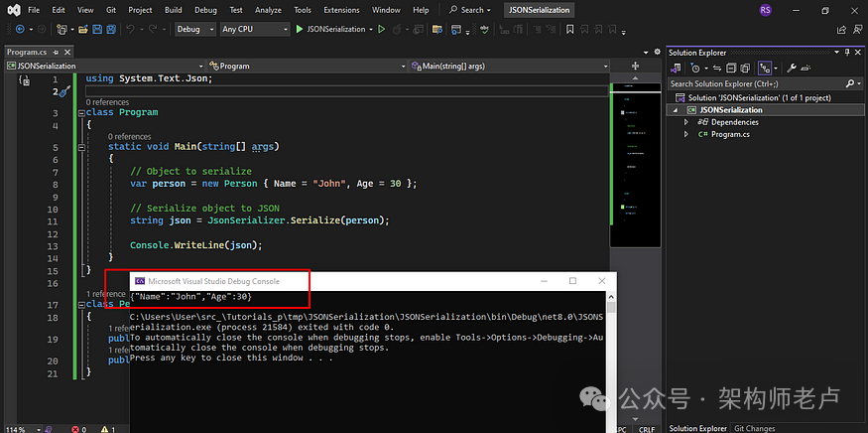The width and height of the screenshot is (868, 433).
Task: Click the Open File folder icon
Action: [x=83, y=30]
